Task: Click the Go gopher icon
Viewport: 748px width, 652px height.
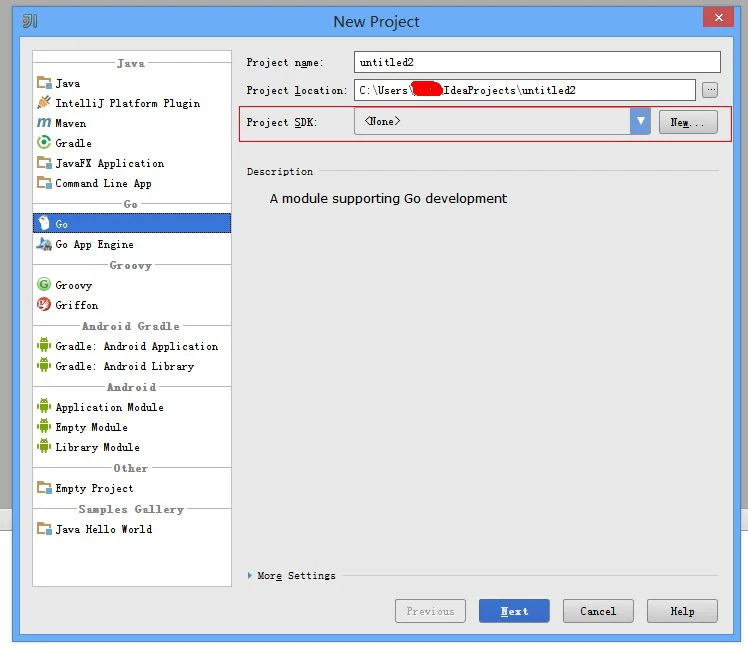Action: coord(44,223)
